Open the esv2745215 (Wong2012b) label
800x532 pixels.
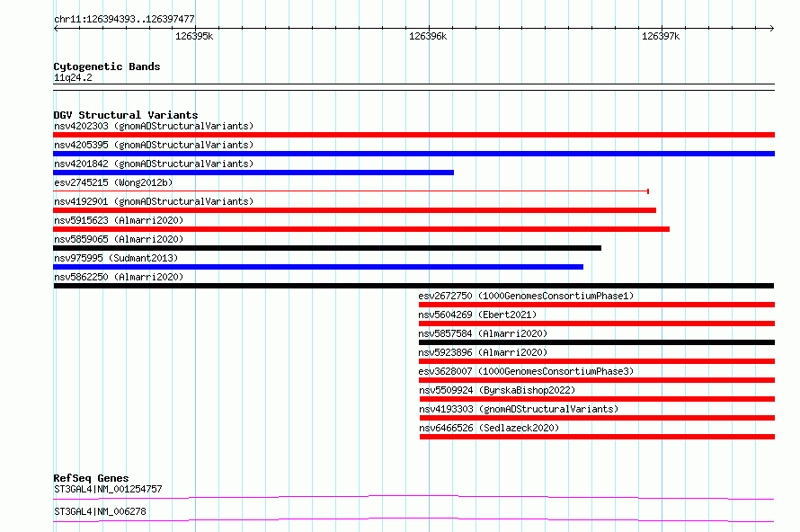113,182
